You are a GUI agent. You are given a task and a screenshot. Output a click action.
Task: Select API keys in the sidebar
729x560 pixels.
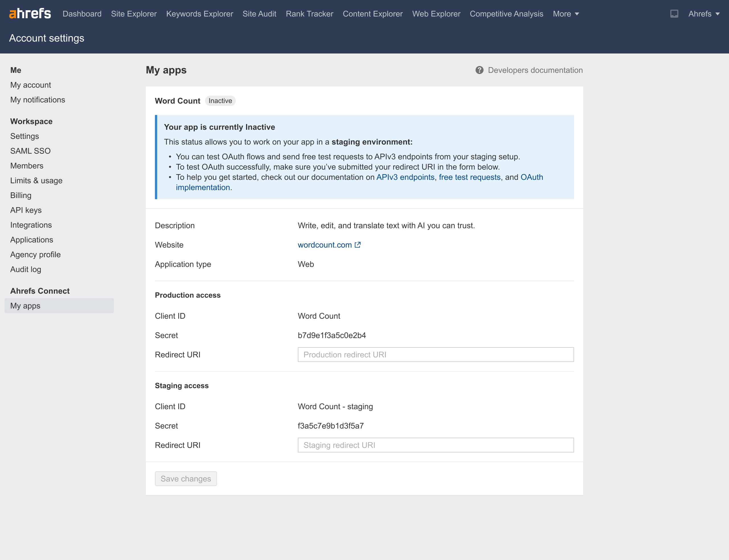click(x=26, y=210)
